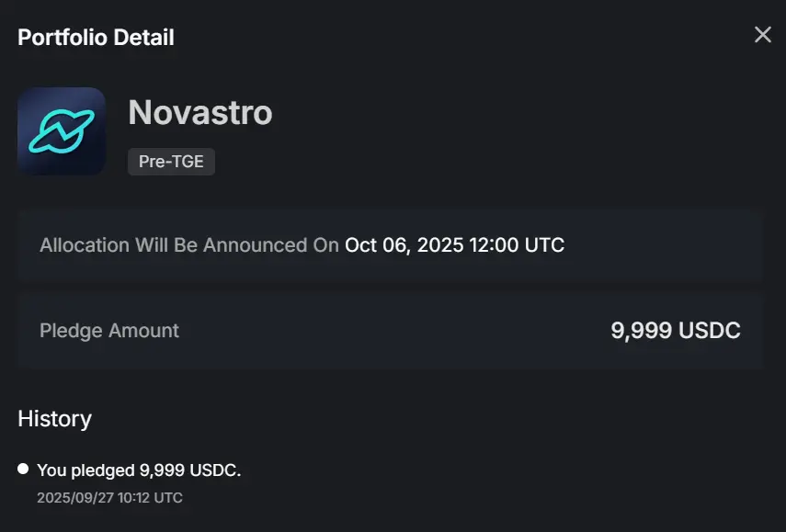Click the Pledge Amount label

(x=109, y=331)
